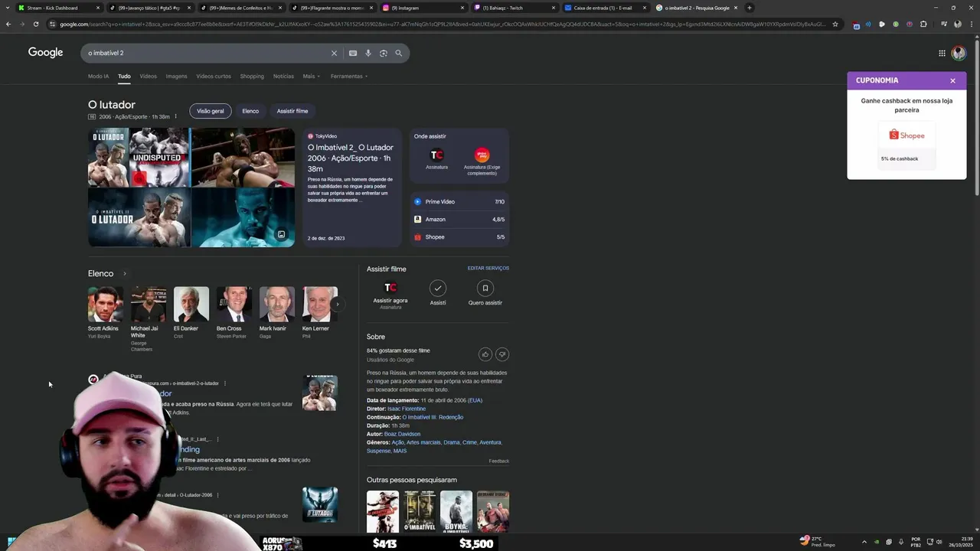The height and width of the screenshot is (551, 980).
Task: Open author Boaz Davidson link
Action: pos(402,434)
